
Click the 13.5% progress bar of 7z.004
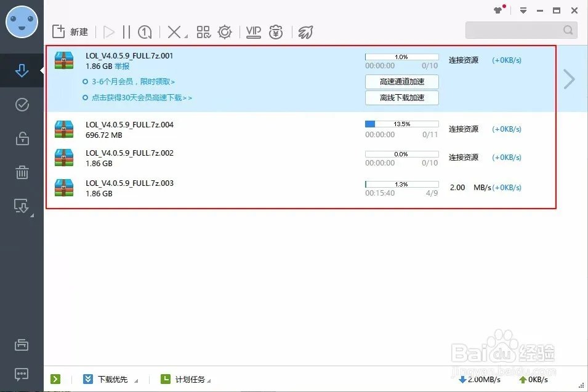pos(402,124)
